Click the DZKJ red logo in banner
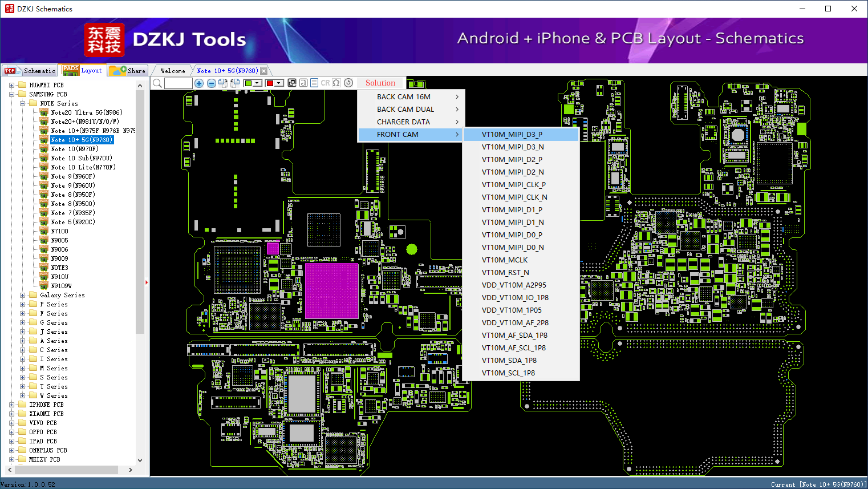The width and height of the screenshot is (868, 489). coord(104,39)
